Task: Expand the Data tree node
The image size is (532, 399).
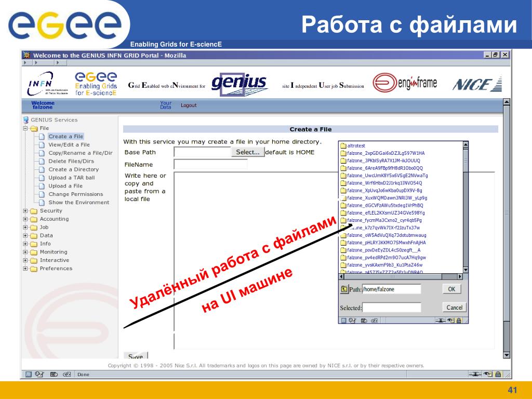Action: coord(25,235)
